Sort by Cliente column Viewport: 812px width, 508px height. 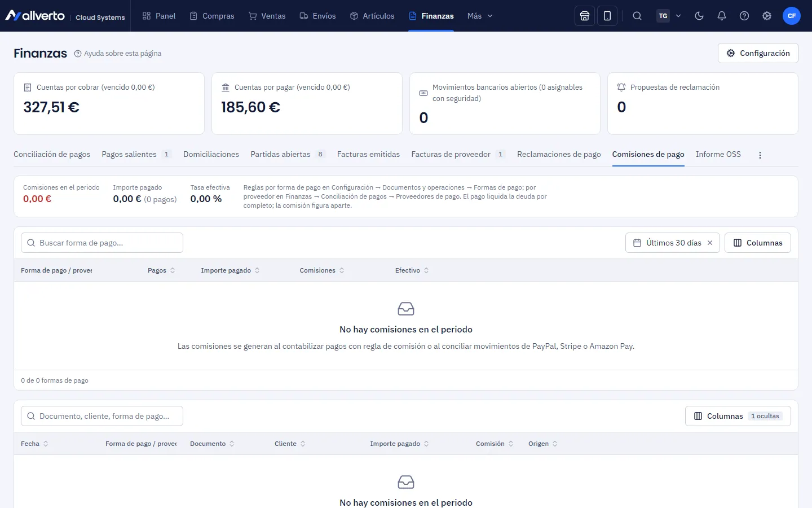(x=290, y=444)
